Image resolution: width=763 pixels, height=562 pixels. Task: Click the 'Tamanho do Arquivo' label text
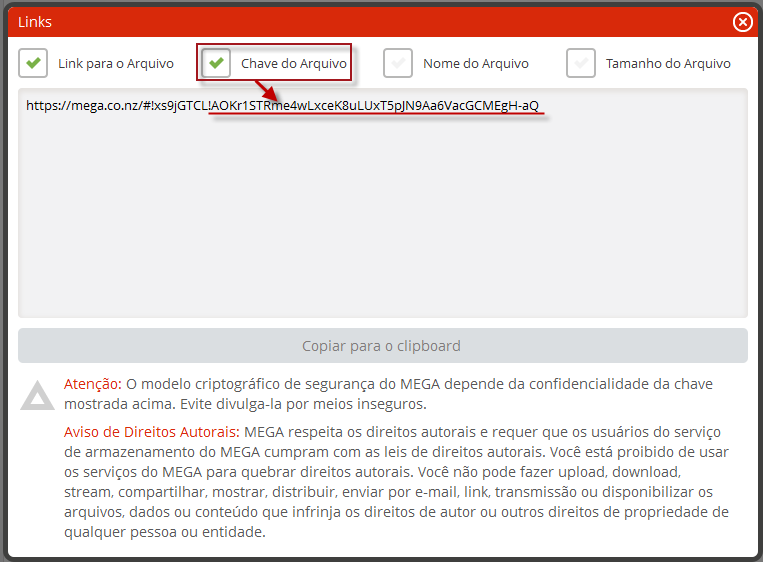click(x=667, y=64)
